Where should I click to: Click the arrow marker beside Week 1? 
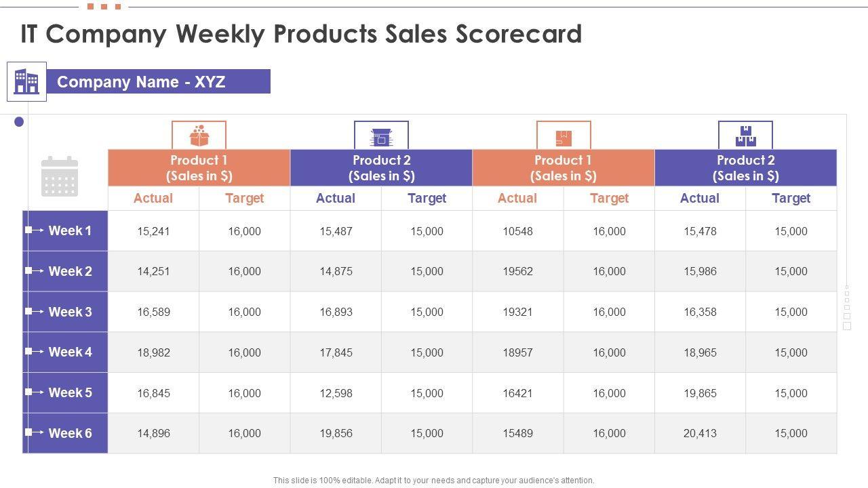click(x=34, y=230)
